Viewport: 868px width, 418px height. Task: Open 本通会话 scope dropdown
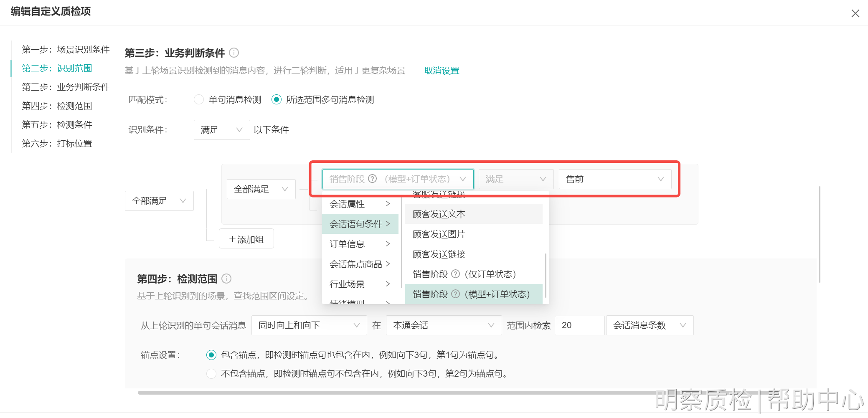pyautogui.click(x=444, y=325)
